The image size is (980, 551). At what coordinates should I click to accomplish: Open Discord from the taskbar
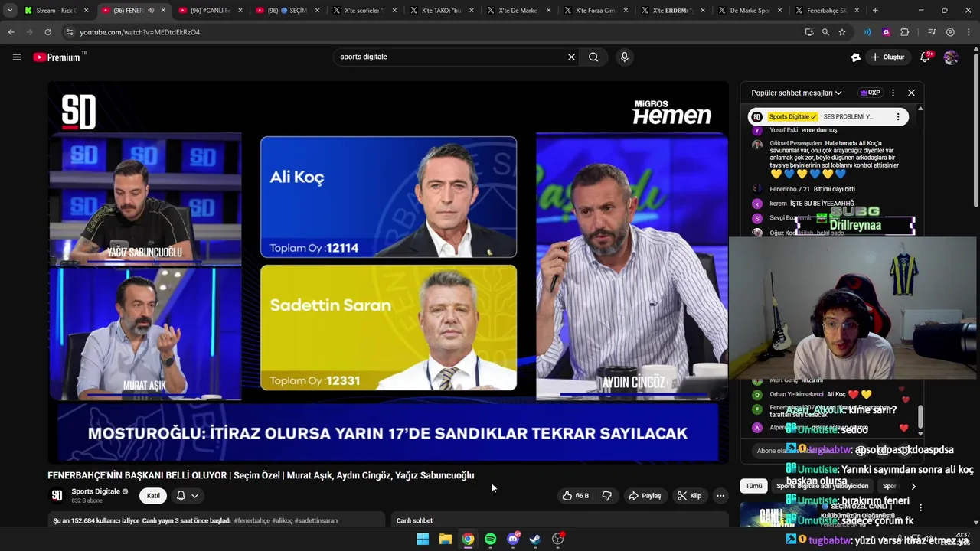click(x=513, y=539)
